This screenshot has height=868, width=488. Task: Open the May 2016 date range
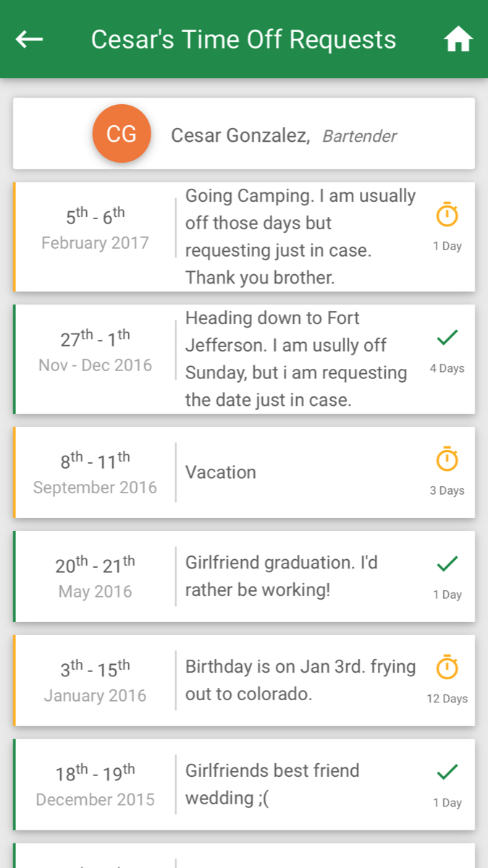(95, 576)
